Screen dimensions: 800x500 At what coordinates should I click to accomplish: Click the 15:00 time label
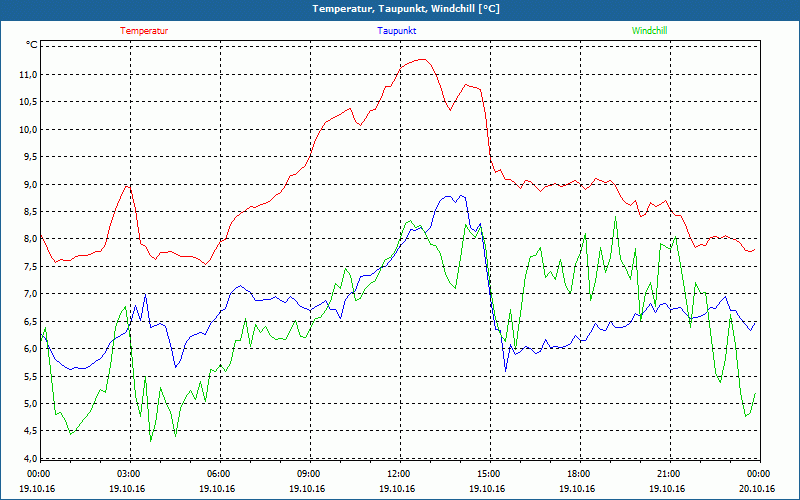[488, 474]
